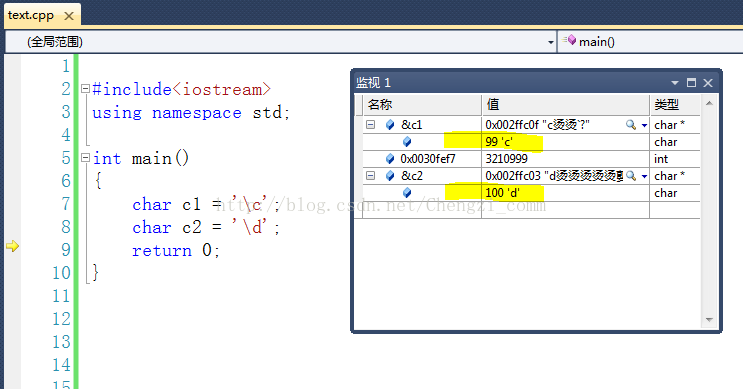Select the value 99 'c' cell
Image resolution: width=743 pixels, height=389 pixels.
coord(566,142)
